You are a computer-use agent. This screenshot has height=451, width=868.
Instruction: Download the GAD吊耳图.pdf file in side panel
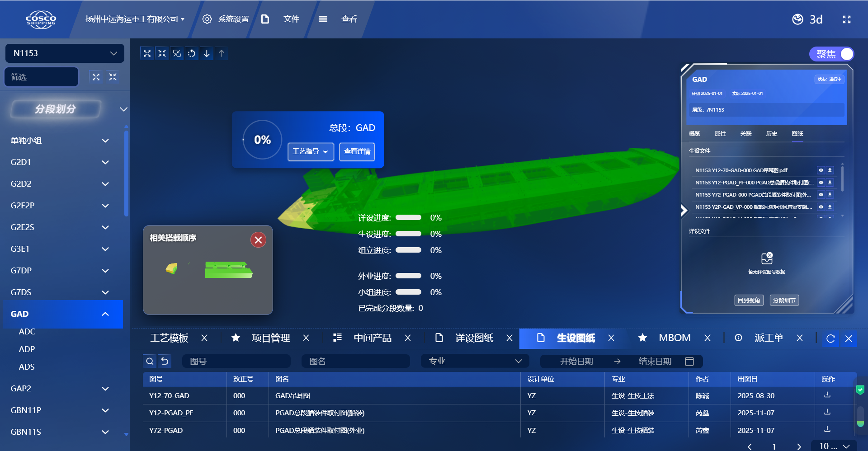click(x=830, y=170)
